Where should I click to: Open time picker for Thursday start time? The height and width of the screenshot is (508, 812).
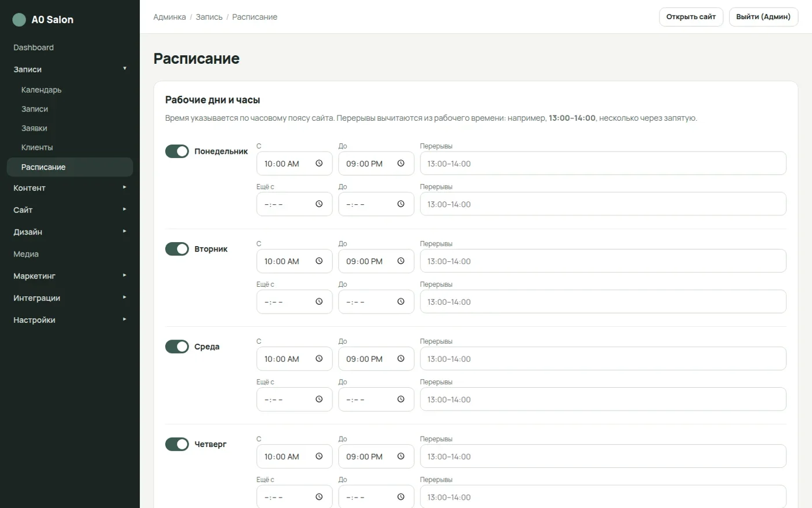click(x=319, y=456)
